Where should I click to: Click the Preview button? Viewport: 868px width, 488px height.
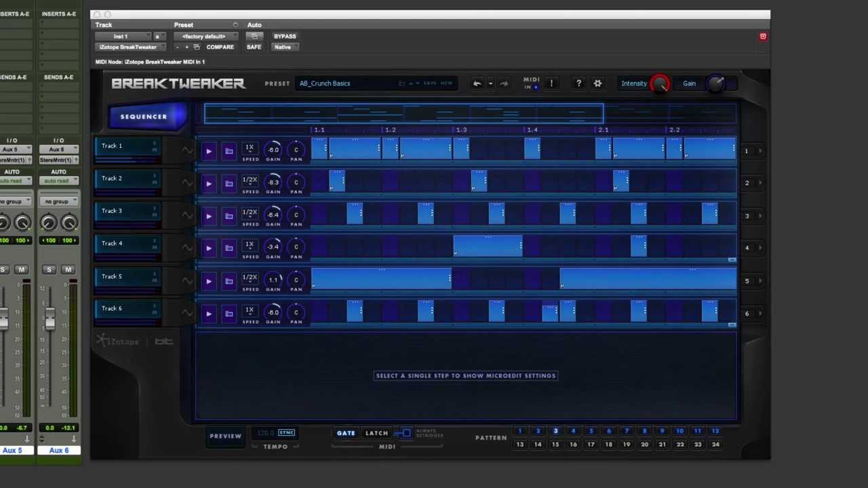click(x=225, y=436)
